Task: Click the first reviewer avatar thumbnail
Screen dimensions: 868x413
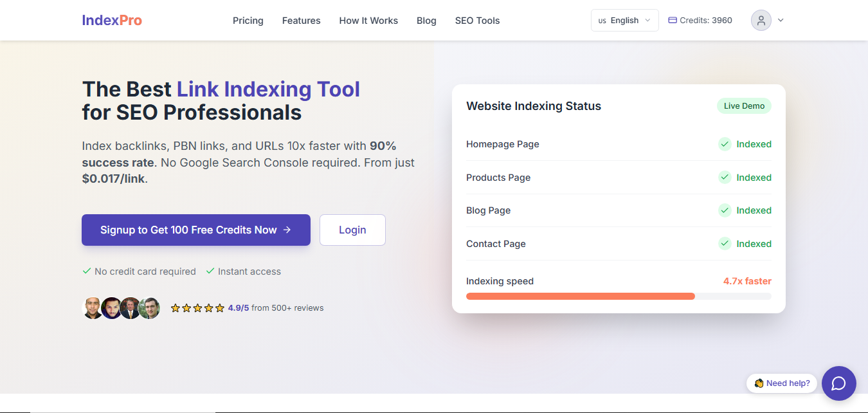Action: point(93,308)
